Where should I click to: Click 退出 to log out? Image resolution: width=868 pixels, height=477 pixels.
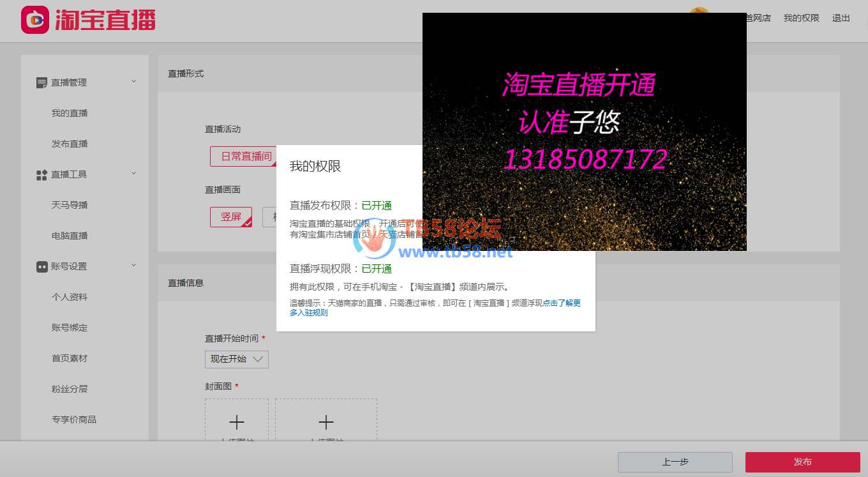point(841,18)
